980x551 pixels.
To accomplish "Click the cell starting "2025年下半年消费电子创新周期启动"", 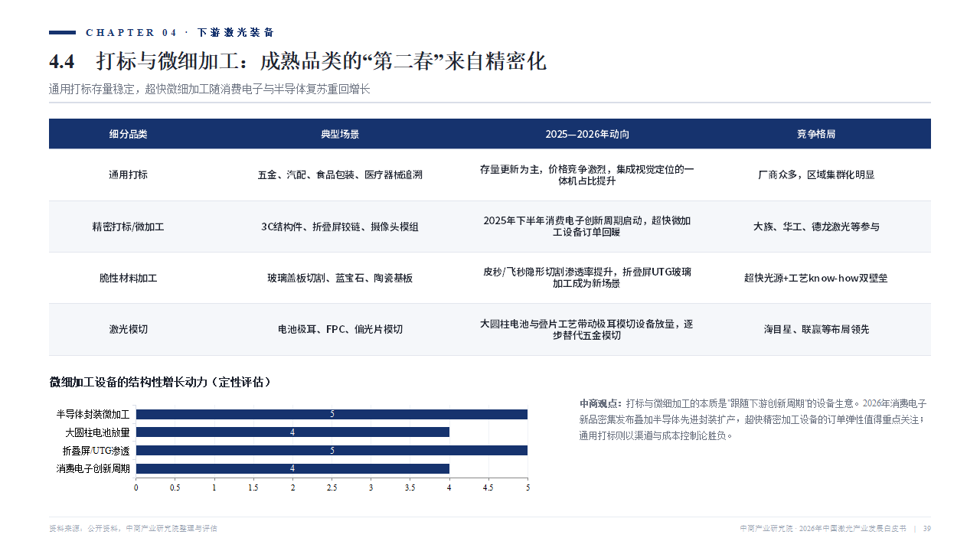I will pyautogui.click(x=587, y=227).
